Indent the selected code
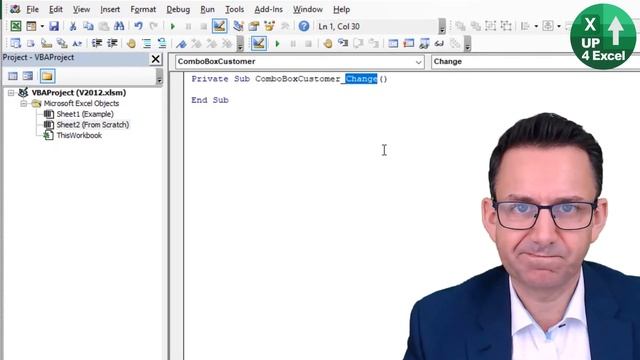This screenshot has width=640, height=360. coord(97,43)
